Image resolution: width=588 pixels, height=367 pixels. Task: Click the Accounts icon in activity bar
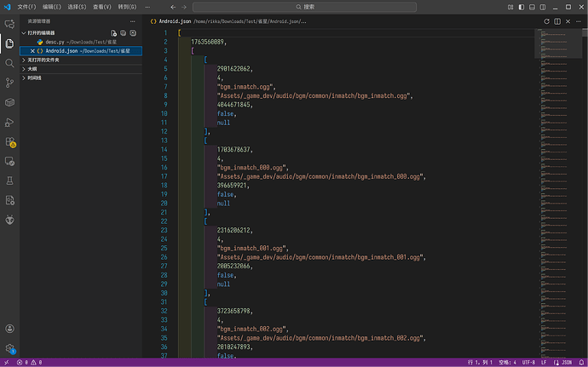point(9,329)
